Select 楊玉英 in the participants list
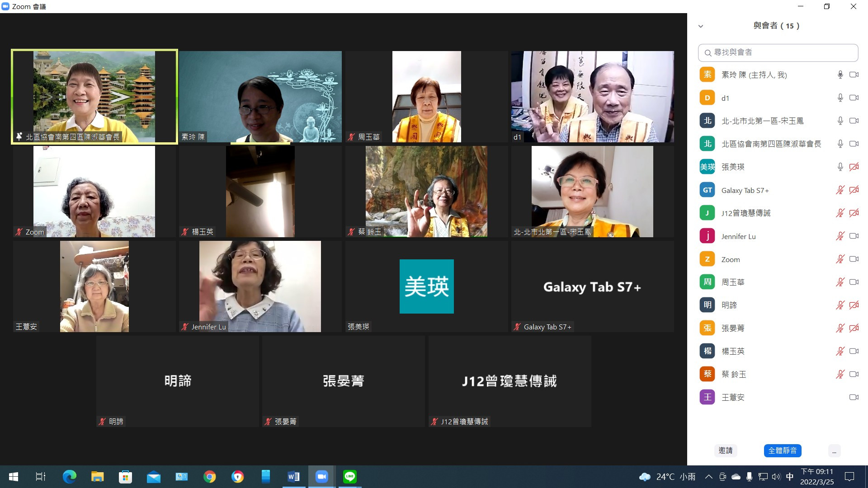 [x=733, y=351]
